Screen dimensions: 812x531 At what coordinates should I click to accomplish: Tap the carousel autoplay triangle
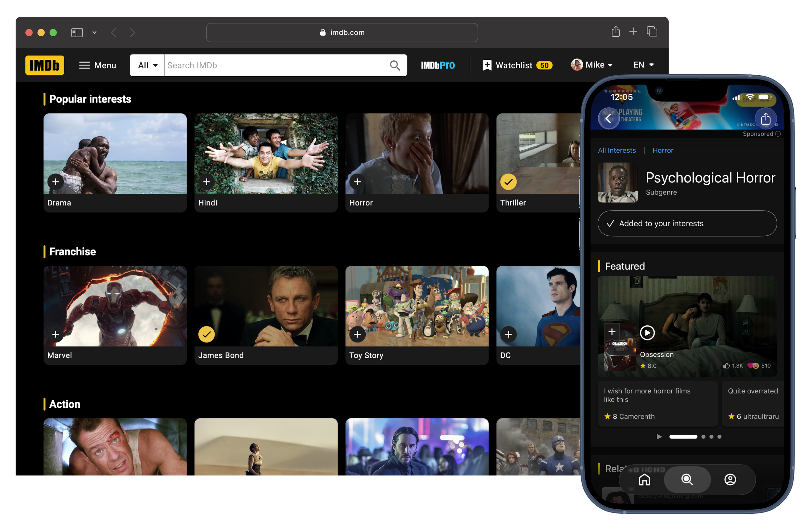[659, 437]
